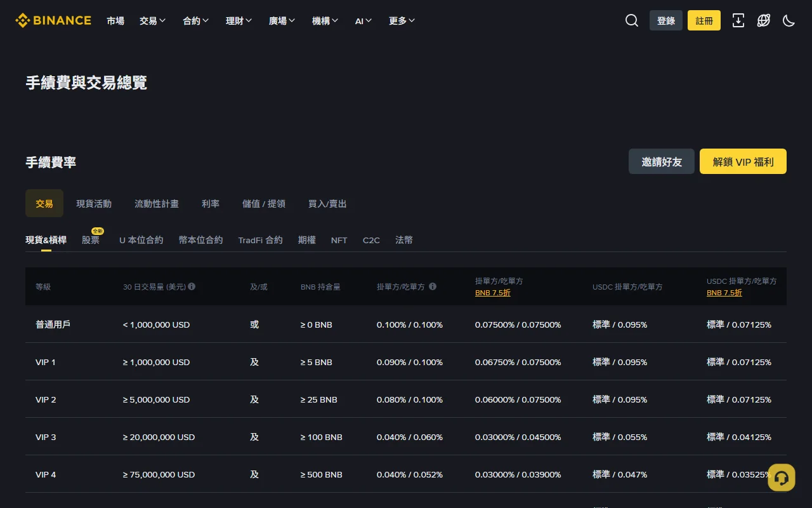Expand the 廣場 dropdown menu
The height and width of the screenshot is (508, 812).
coord(282,20)
